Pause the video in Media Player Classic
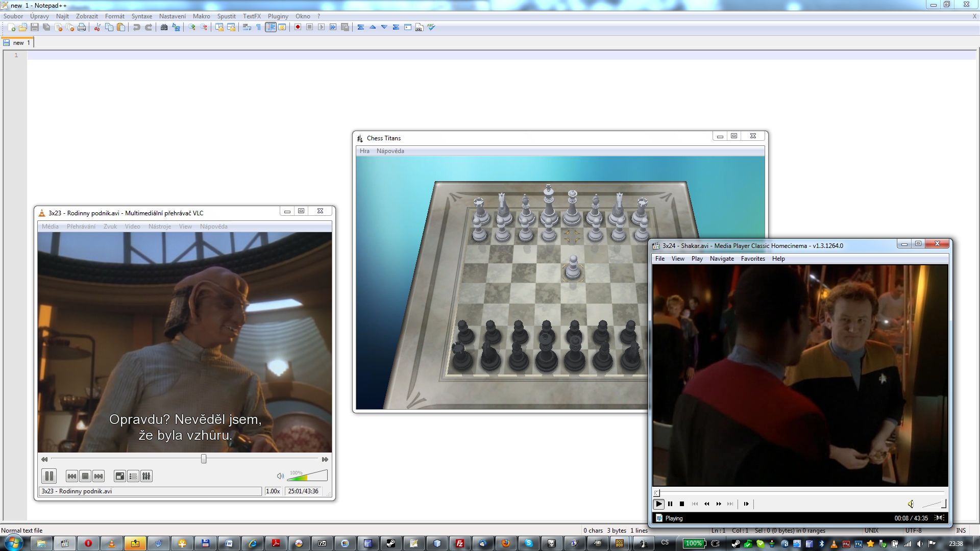The width and height of the screenshot is (980, 551). (670, 504)
